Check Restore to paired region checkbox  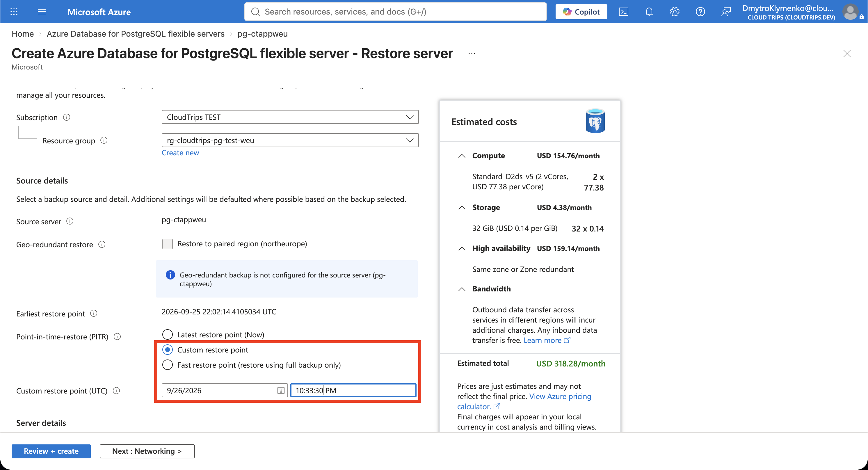click(x=168, y=244)
